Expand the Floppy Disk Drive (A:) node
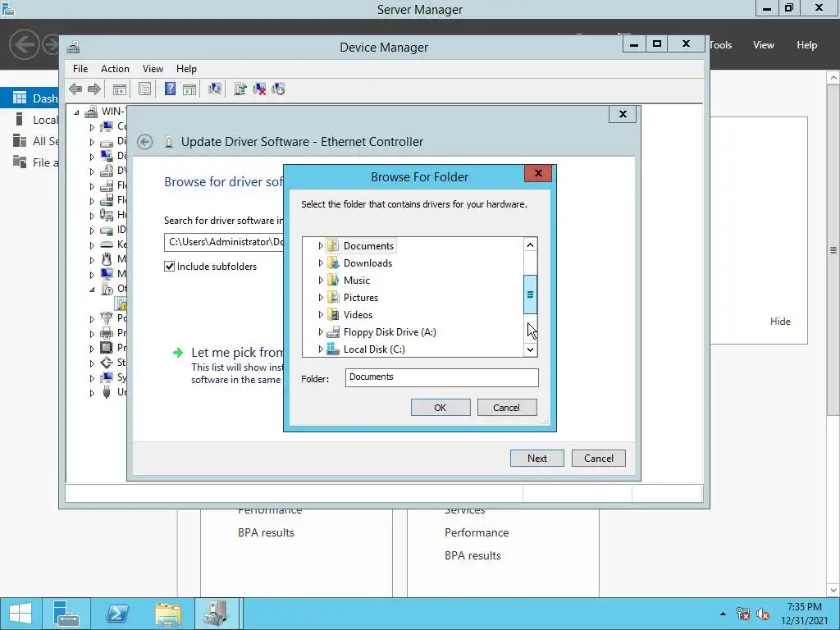Image resolution: width=840 pixels, height=630 pixels. (x=321, y=331)
